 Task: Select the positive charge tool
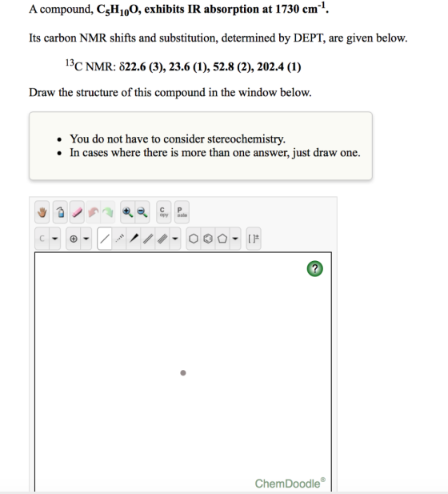pos(74,239)
